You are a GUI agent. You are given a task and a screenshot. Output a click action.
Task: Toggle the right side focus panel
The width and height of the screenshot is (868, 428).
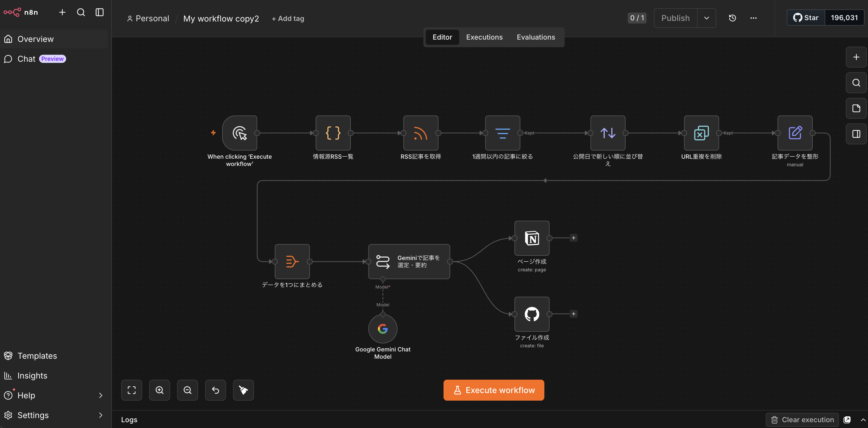point(856,134)
